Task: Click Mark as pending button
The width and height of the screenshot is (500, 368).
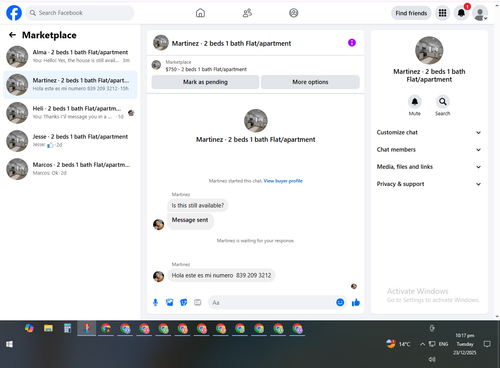Action: pos(205,82)
